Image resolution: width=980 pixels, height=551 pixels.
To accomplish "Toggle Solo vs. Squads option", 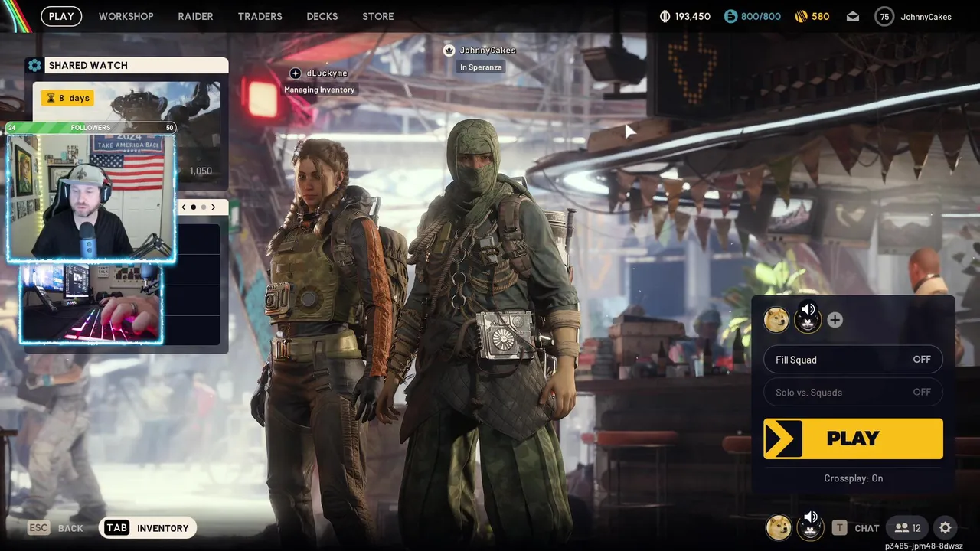I will (853, 392).
